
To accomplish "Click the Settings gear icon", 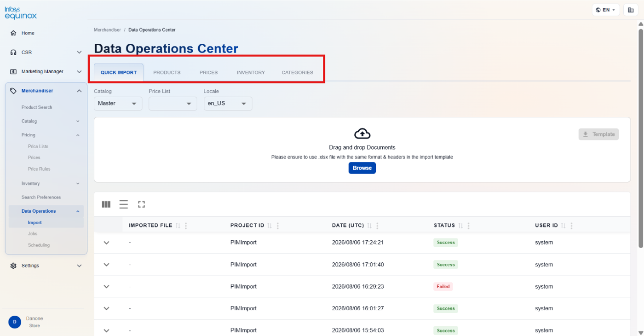I will pos(13,266).
